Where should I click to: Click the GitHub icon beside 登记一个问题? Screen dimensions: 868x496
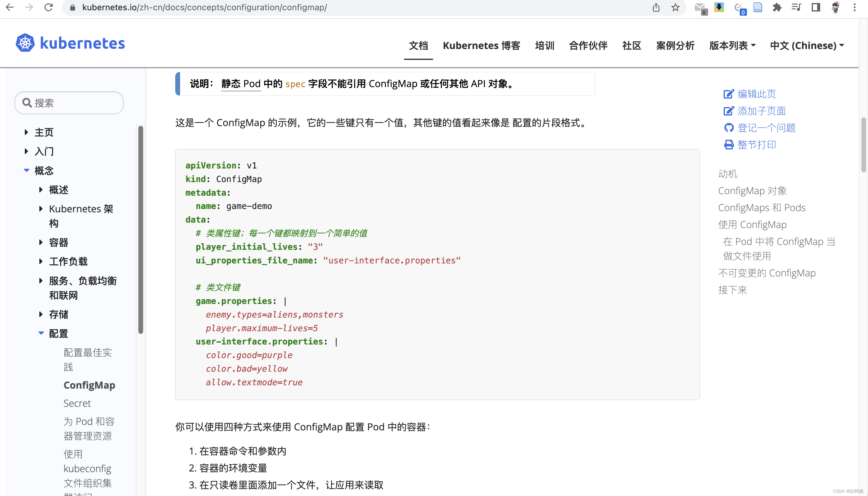coord(728,128)
